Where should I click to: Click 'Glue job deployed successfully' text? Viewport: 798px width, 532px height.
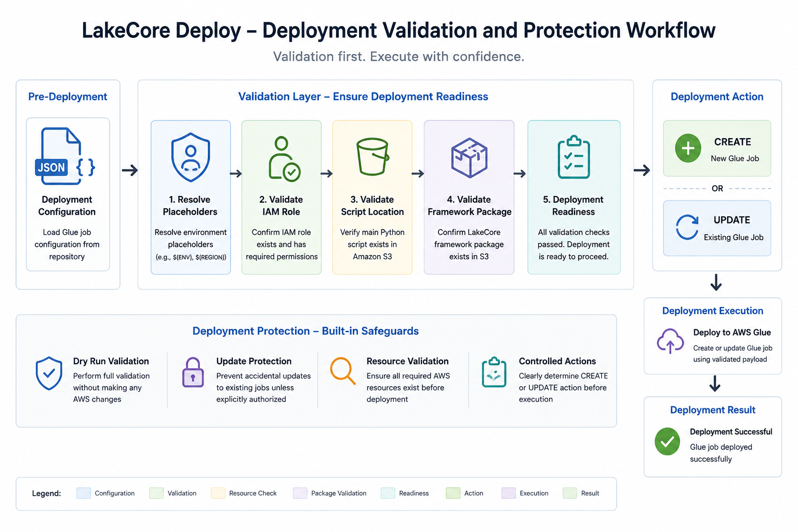(721, 453)
